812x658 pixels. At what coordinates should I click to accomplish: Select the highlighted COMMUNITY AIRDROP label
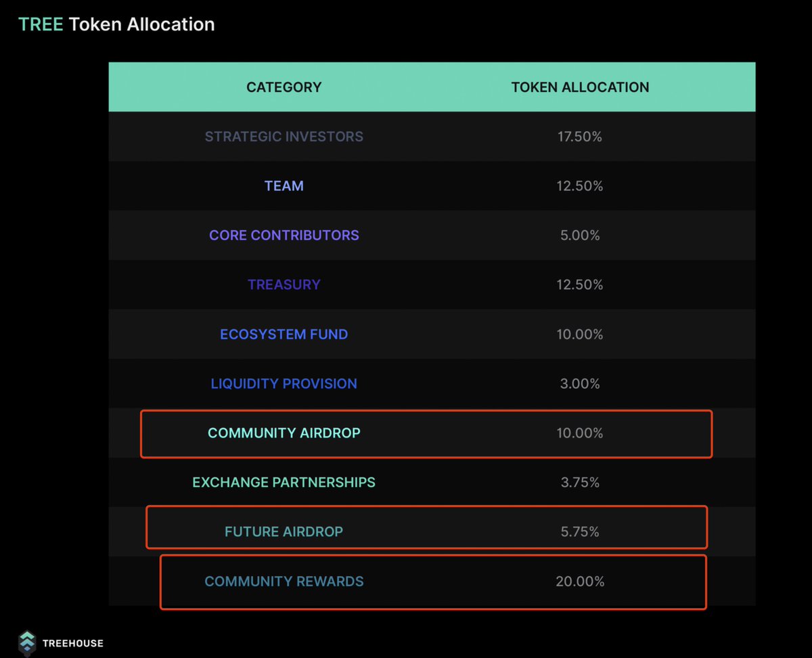click(284, 433)
